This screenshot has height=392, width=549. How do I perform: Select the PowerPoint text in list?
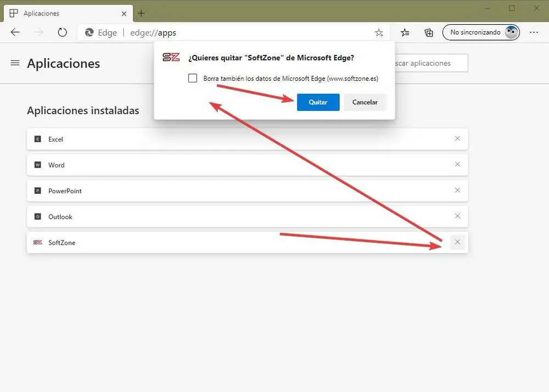[65, 191]
